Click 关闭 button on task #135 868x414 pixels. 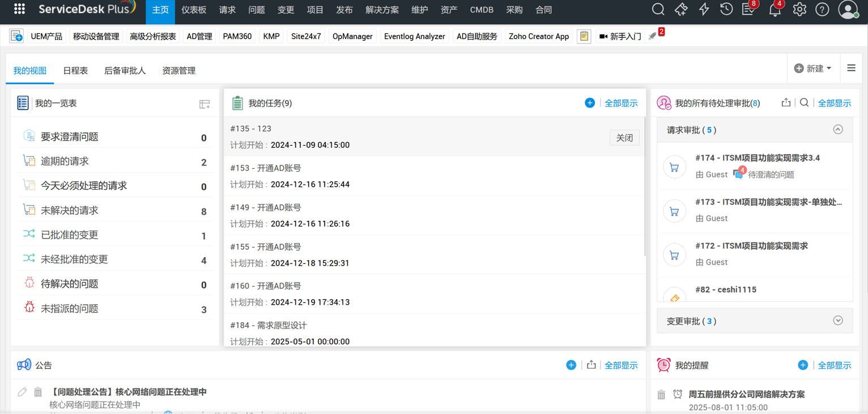(624, 138)
